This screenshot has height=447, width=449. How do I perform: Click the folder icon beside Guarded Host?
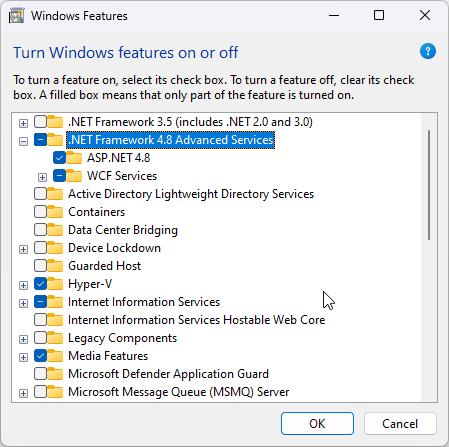55,266
